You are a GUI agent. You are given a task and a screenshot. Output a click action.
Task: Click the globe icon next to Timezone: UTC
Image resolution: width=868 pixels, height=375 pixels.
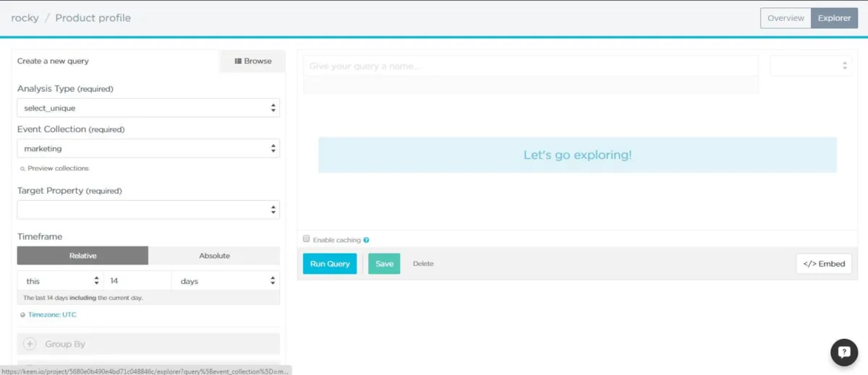point(22,315)
